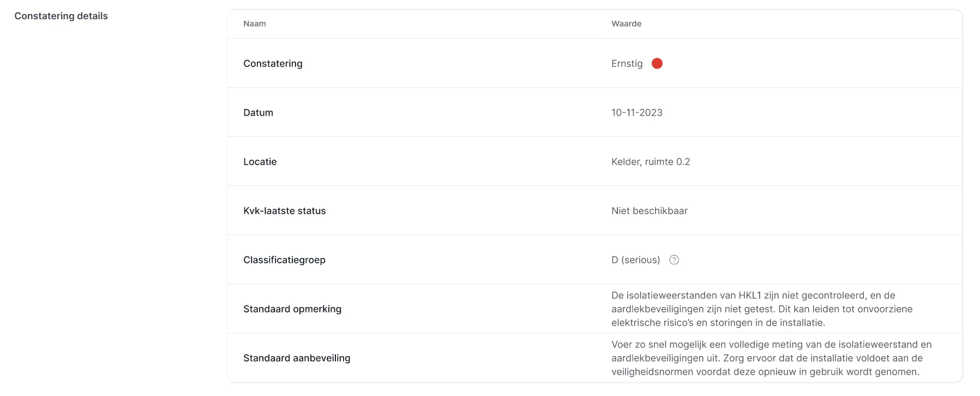Screen dimensions: 980x396
Task: Select the Constatering details heading
Action: point(61,16)
